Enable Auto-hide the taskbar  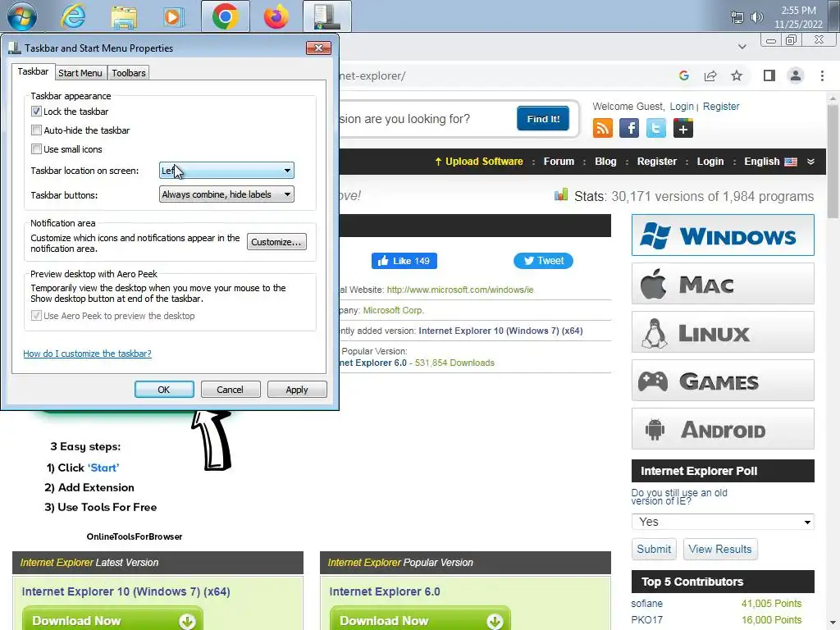(x=36, y=130)
